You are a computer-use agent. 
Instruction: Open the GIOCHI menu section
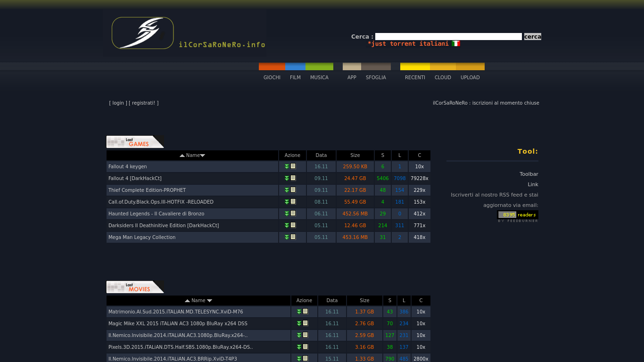[x=272, y=77]
